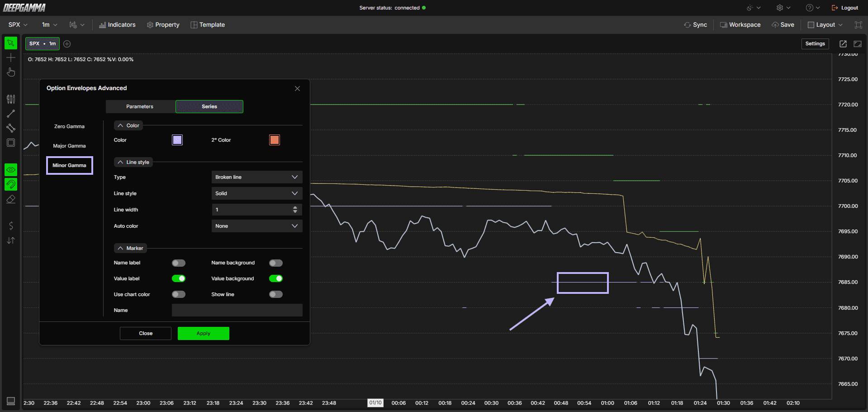Select the Series tab
Image resolution: width=868 pixels, height=412 pixels.
pos(209,106)
